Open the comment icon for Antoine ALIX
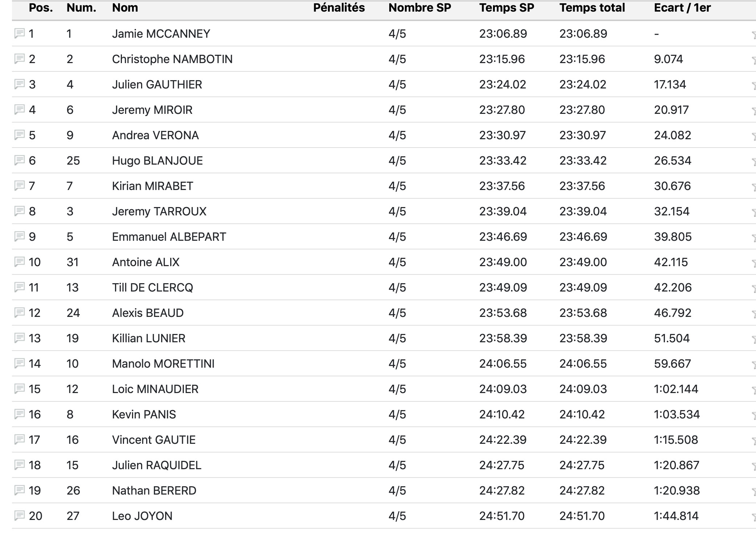The image size is (756, 533). 19,262
